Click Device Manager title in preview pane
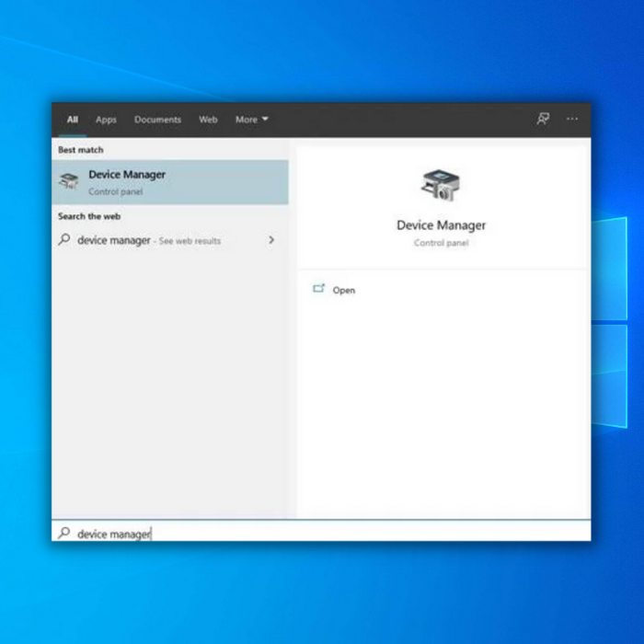The image size is (644, 644). tap(441, 225)
